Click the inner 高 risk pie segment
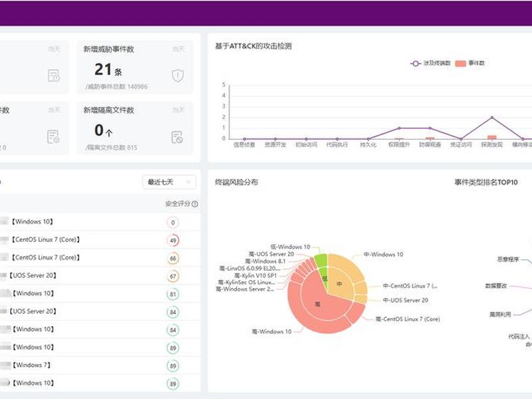Viewport: 532px width, 399px height. coord(317,305)
